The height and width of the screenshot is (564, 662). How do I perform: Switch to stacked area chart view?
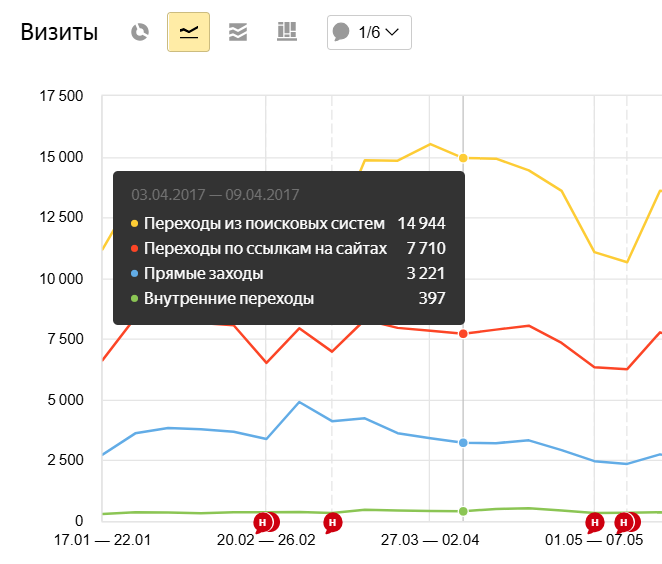pos(237,32)
